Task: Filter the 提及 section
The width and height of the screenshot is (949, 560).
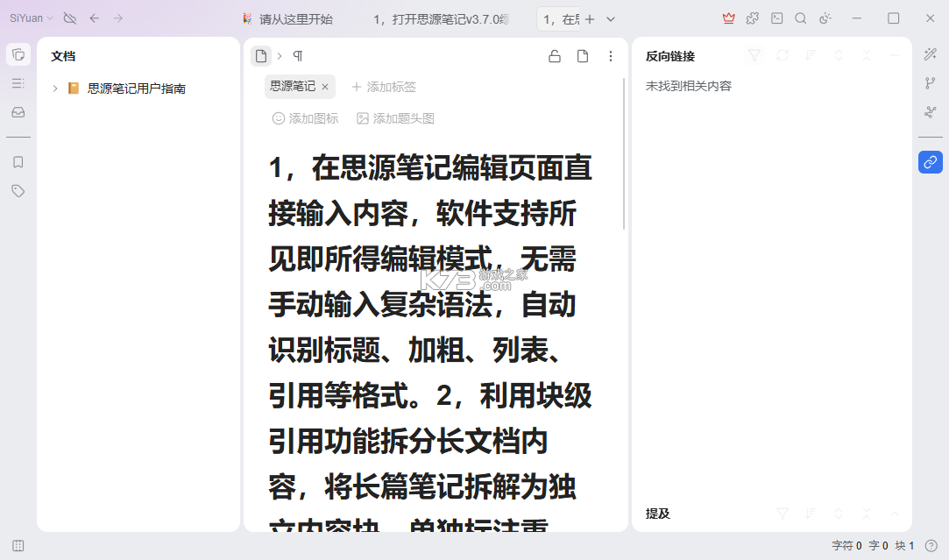Action: 782,514
